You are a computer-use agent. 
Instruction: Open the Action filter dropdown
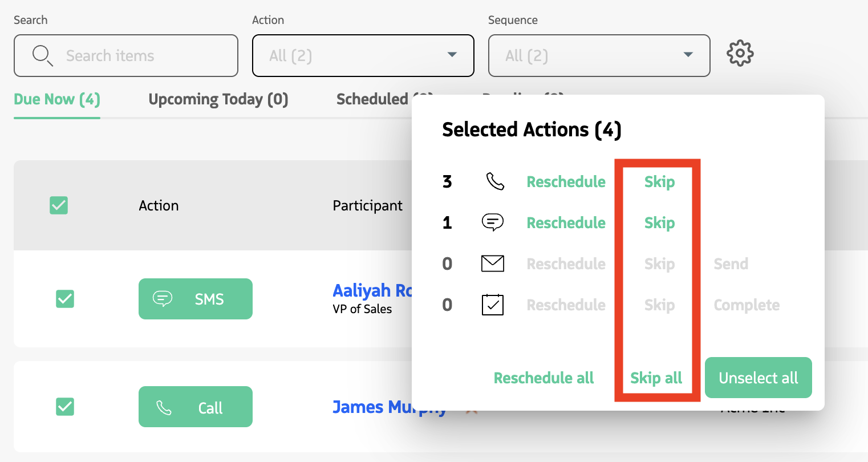(x=363, y=55)
